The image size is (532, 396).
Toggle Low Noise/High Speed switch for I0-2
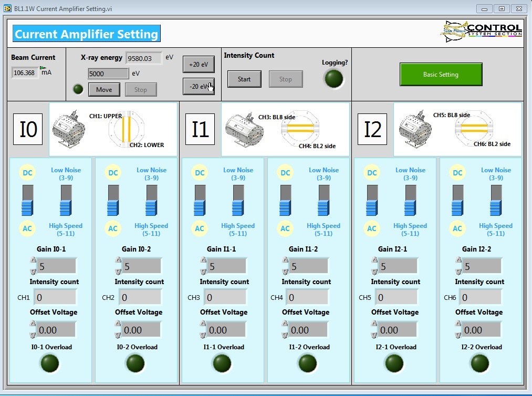point(151,201)
